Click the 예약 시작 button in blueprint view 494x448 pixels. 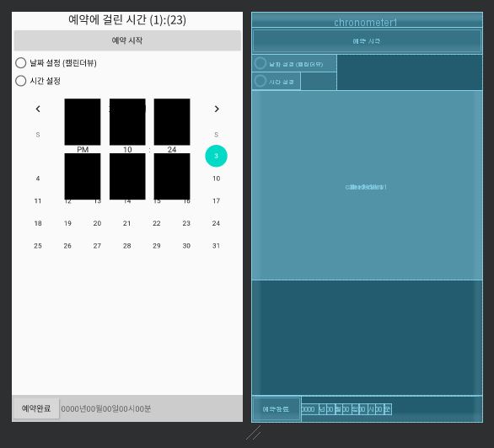[x=367, y=41]
